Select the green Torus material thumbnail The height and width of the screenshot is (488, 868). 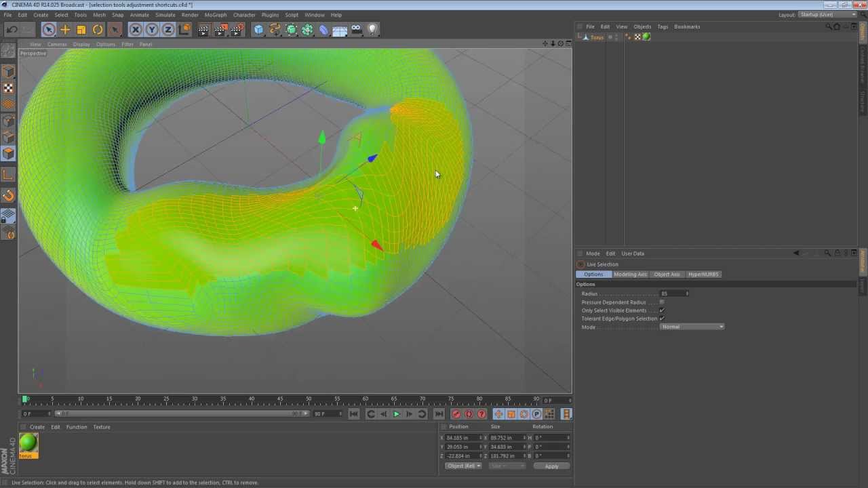click(28, 443)
